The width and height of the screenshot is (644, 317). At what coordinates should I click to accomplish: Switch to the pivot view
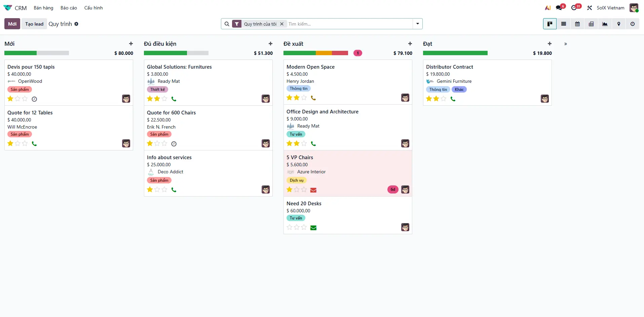(x=591, y=24)
